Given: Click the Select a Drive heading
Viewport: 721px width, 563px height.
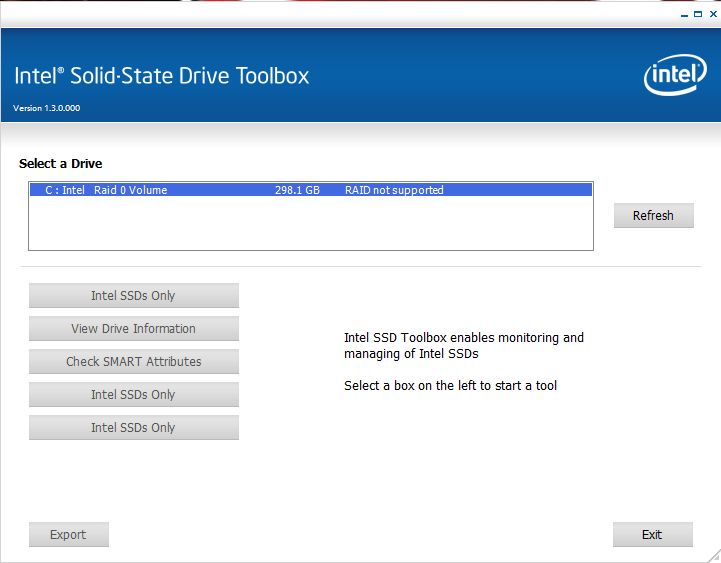Looking at the screenshot, I should pos(60,163).
